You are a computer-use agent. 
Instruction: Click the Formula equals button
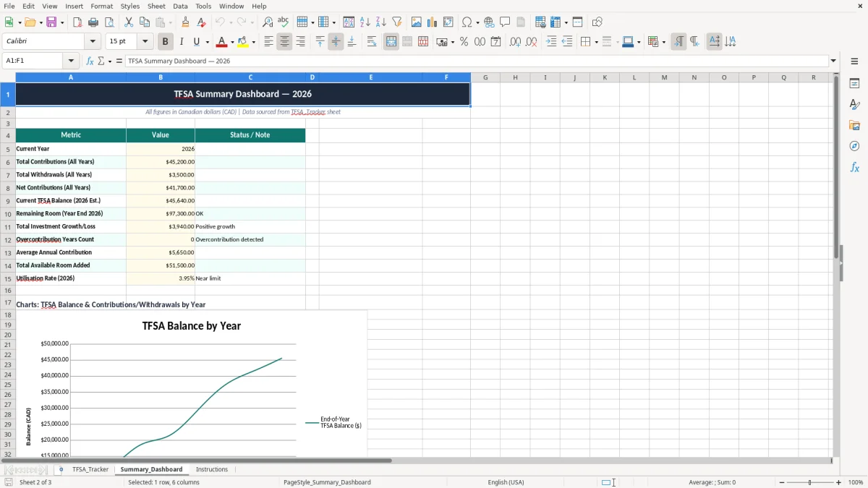click(119, 61)
